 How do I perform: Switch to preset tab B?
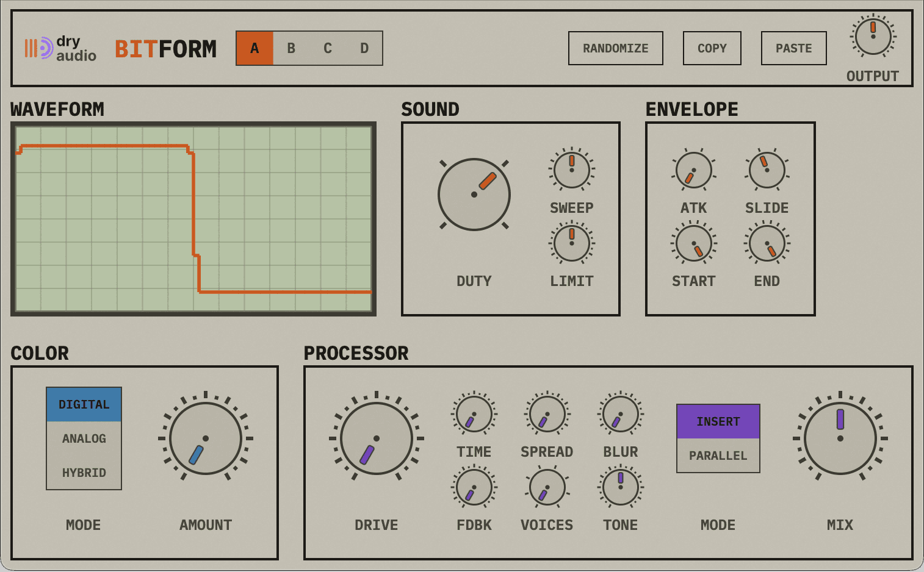291,48
